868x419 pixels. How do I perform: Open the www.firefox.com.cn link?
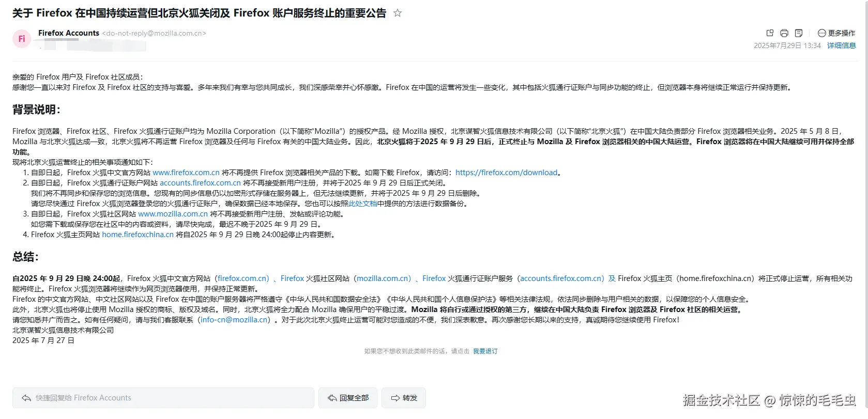point(186,173)
